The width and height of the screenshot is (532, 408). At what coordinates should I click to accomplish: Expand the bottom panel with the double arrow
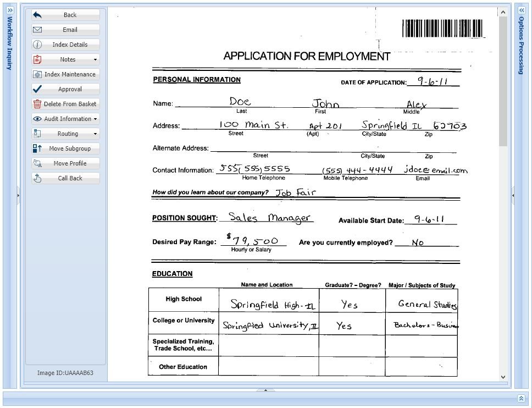pos(521,398)
